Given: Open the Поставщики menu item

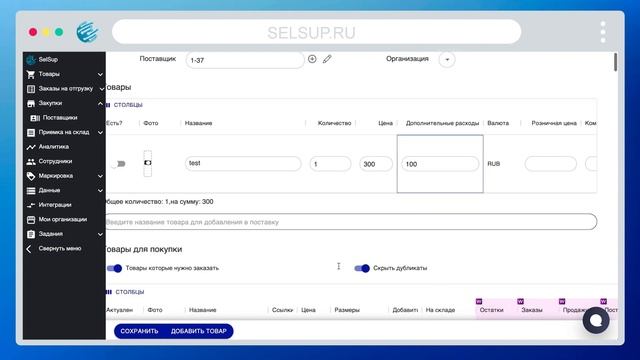Looking at the screenshot, I should [x=60, y=118].
